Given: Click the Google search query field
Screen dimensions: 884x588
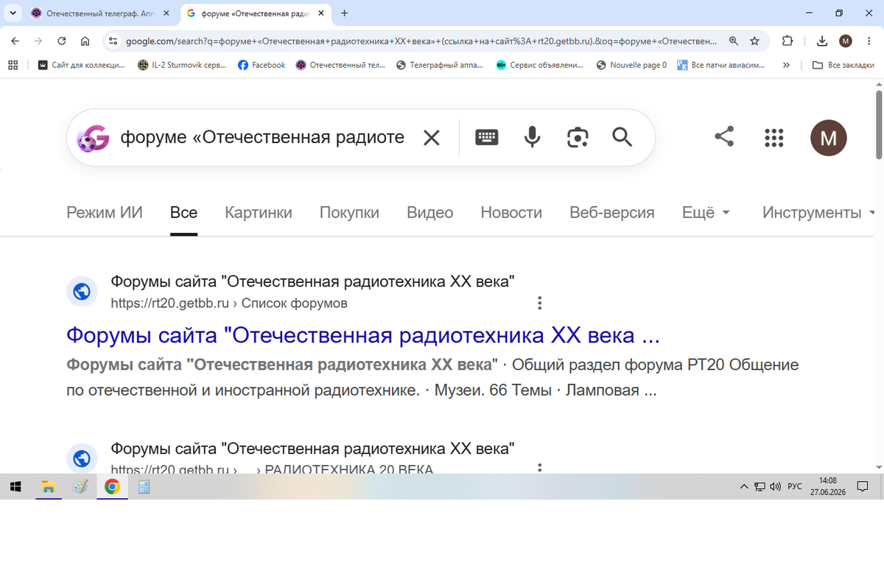Looking at the screenshot, I should [262, 138].
